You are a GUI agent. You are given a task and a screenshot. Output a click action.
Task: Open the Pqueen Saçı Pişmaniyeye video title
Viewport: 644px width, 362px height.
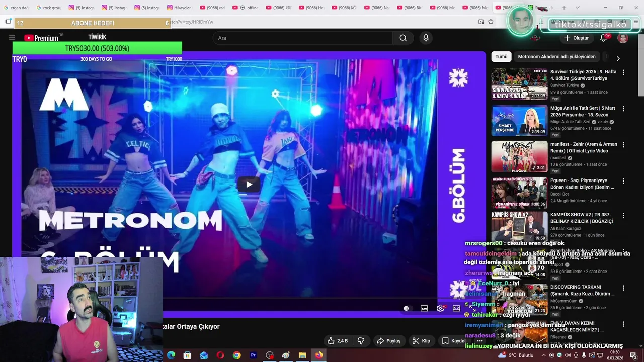(x=582, y=184)
